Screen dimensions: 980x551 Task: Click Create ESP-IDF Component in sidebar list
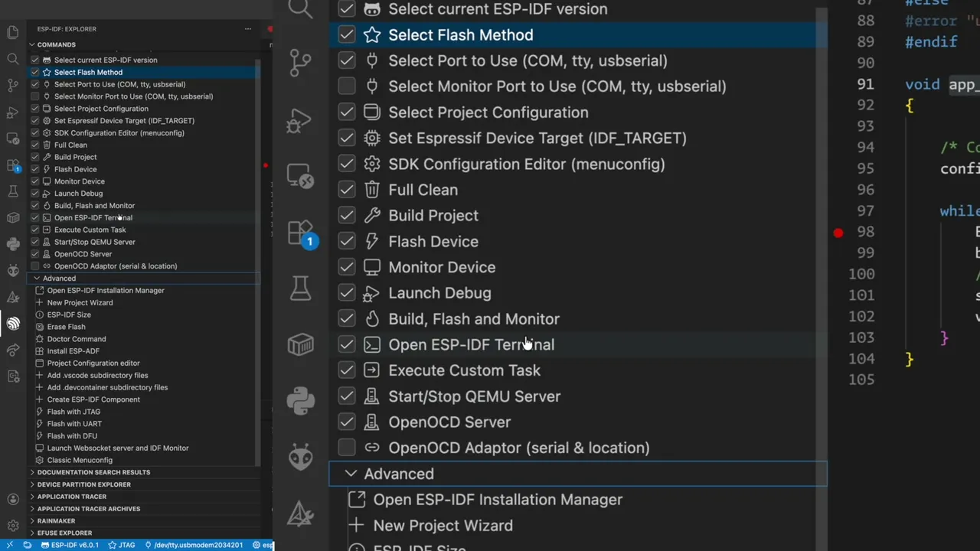93,399
